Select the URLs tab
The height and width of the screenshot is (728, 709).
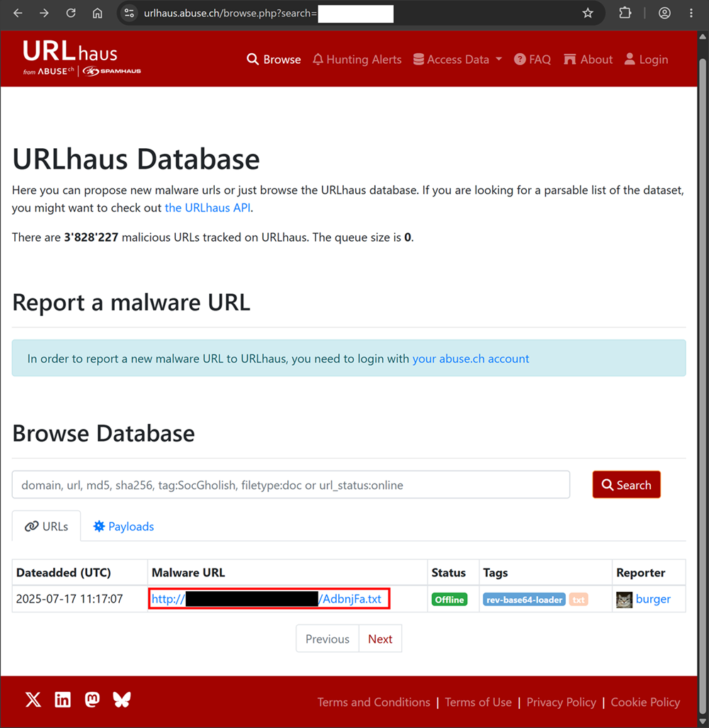coord(46,526)
